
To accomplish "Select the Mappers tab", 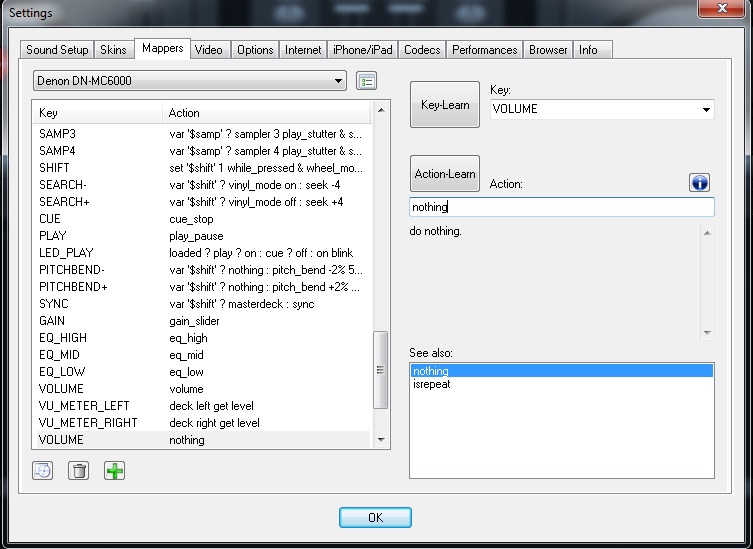I will (x=162, y=49).
